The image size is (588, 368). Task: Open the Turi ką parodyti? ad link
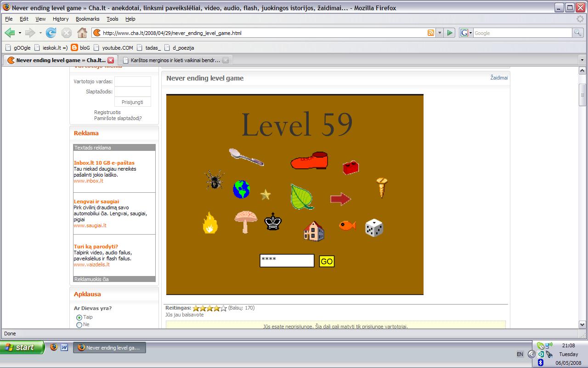96,247
